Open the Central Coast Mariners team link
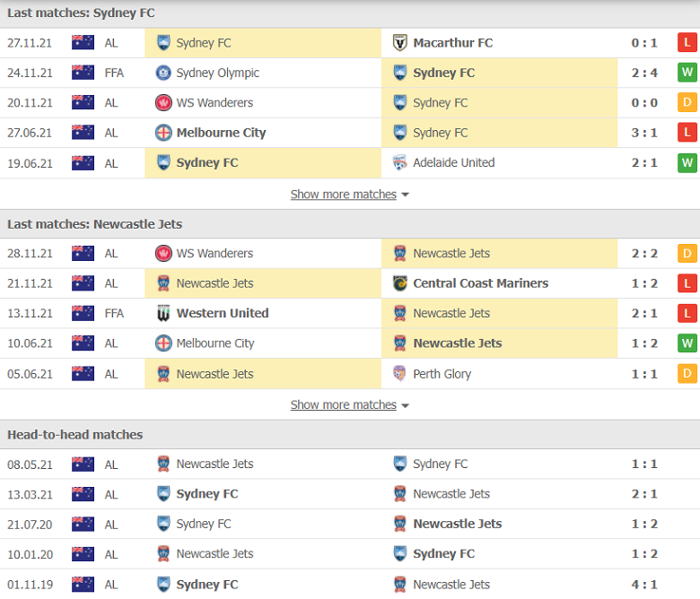Screen dimensions: 700x599 pos(480,283)
